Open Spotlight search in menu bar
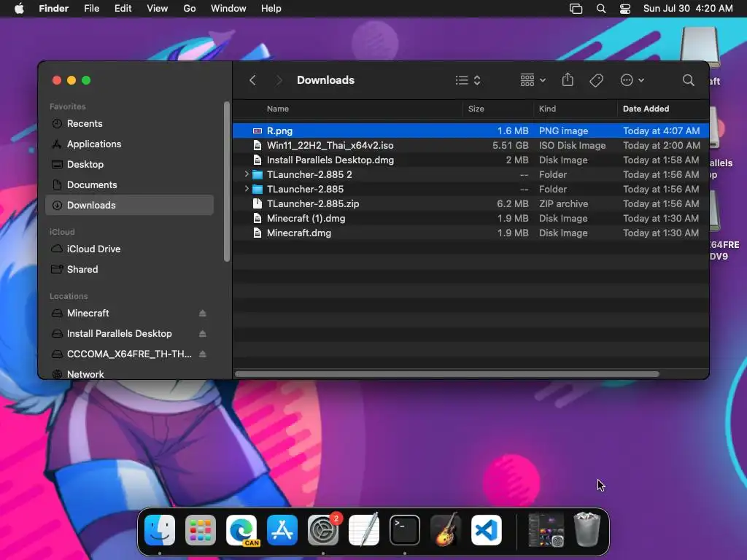747x560 pixels. (x=601, y=9)
